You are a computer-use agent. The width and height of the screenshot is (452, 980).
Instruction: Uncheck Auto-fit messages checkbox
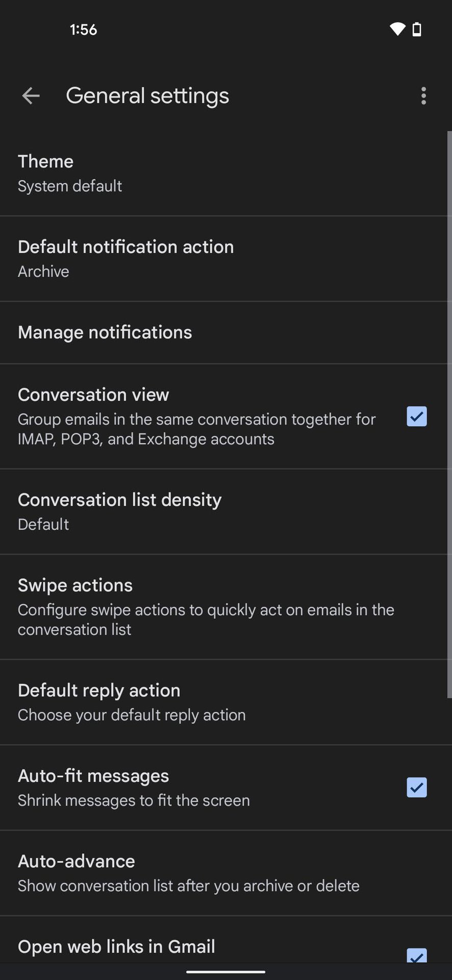tap(416, 787)
